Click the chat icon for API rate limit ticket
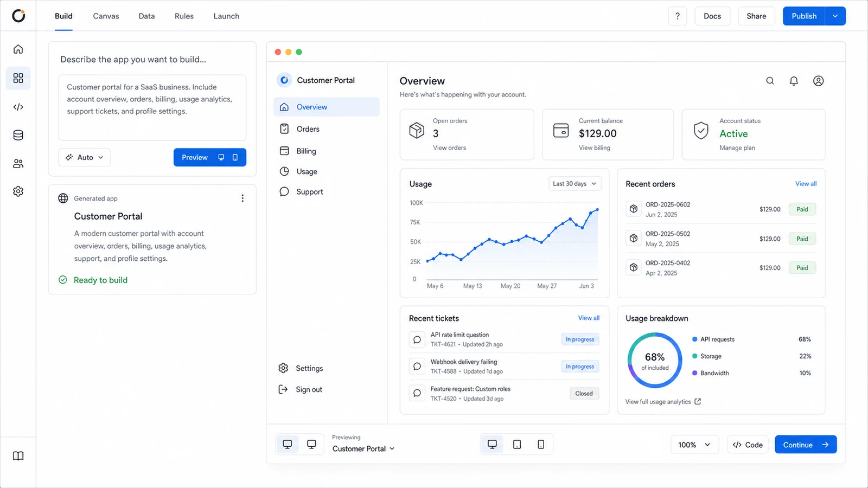The image size is (868, 488). (417, 340)
